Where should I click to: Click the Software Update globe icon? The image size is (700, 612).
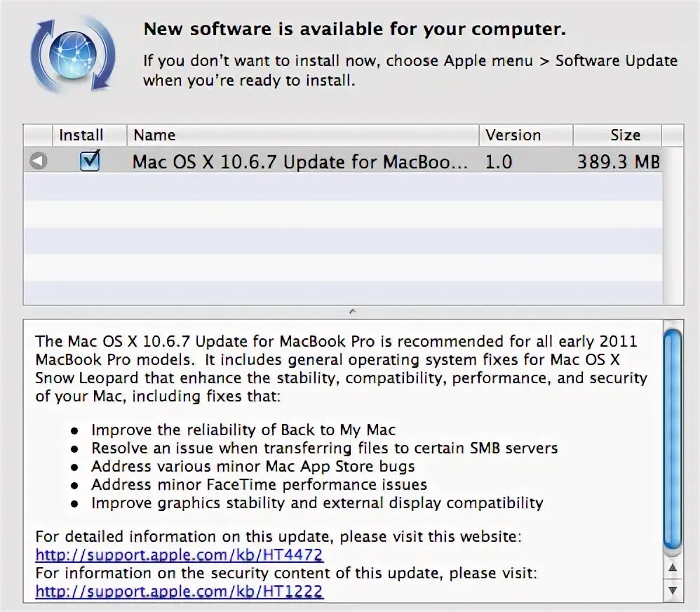click(x=73, y=55)
